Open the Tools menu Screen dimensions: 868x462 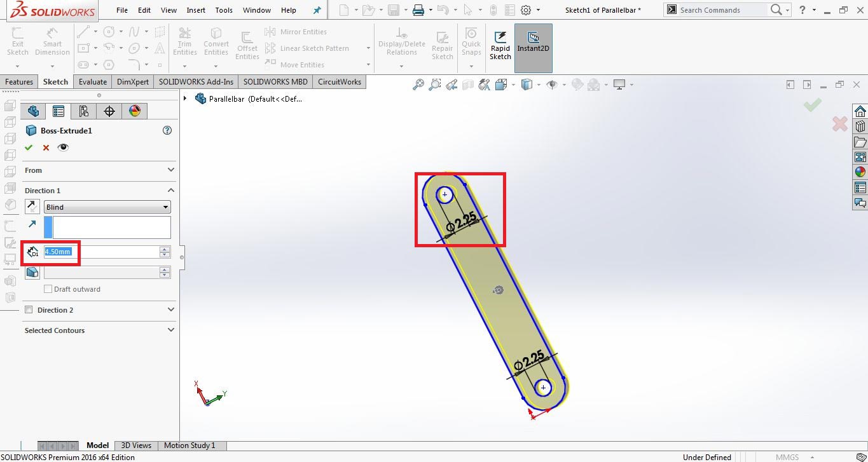pyautogui.click(x=224, y=10)
